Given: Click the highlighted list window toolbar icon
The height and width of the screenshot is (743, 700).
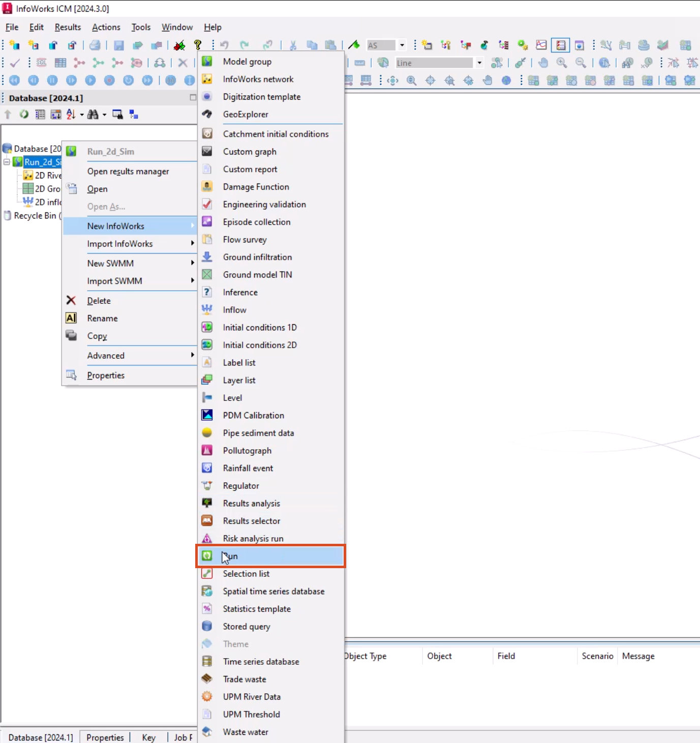Looking at the screenshot, I should coord(561,45).
